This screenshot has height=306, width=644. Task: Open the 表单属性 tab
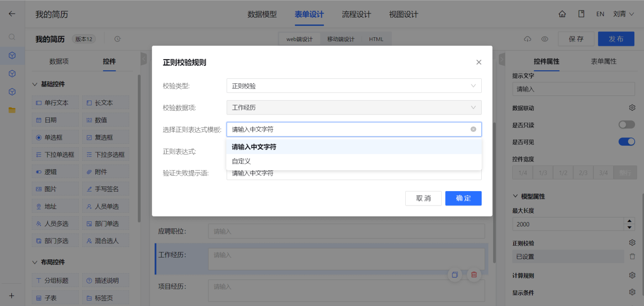tap(604, 61)
